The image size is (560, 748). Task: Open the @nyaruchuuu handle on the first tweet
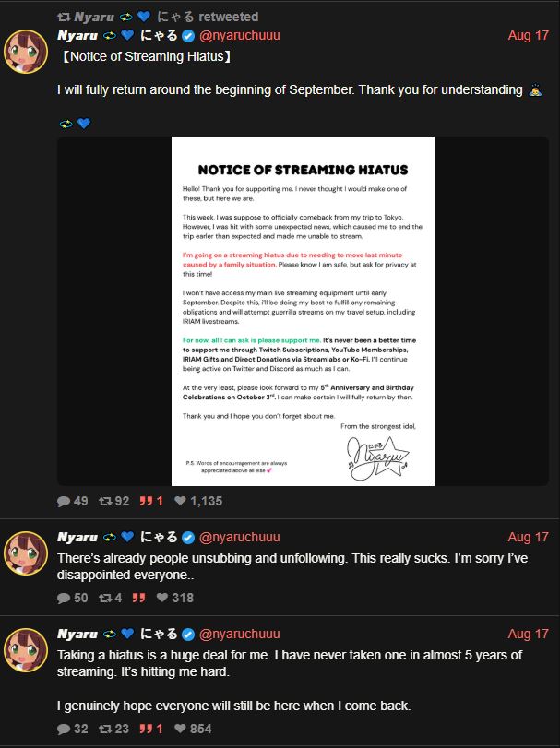point(240,35)
